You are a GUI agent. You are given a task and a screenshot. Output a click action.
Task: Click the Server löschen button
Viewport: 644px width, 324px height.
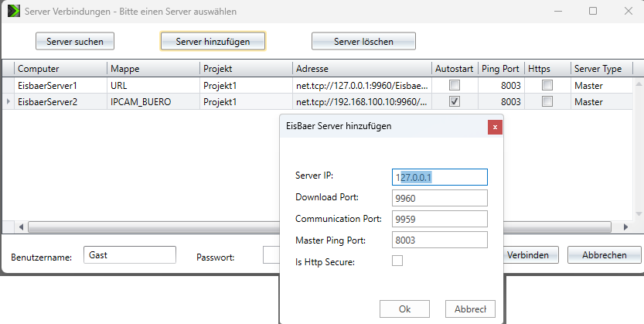(363, 41)
